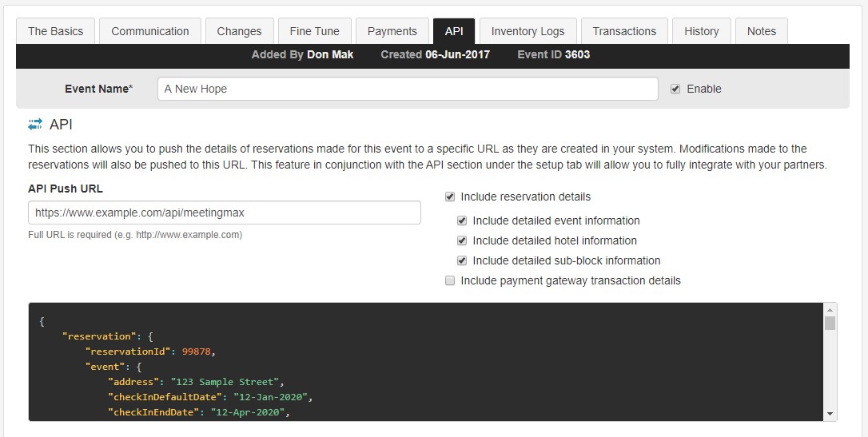Open the Notes tab

(761, 31)
